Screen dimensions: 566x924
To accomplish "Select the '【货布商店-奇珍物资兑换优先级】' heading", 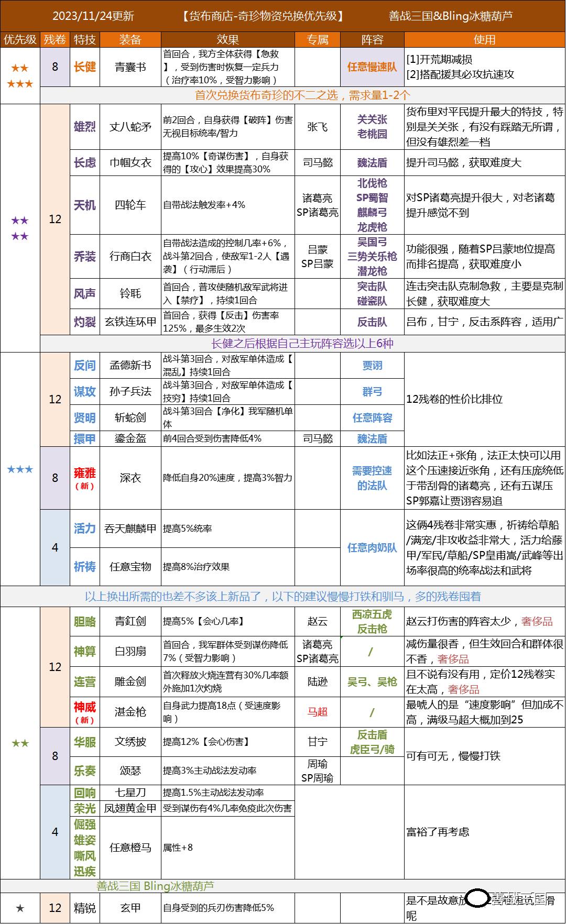I will click(263, 16).
